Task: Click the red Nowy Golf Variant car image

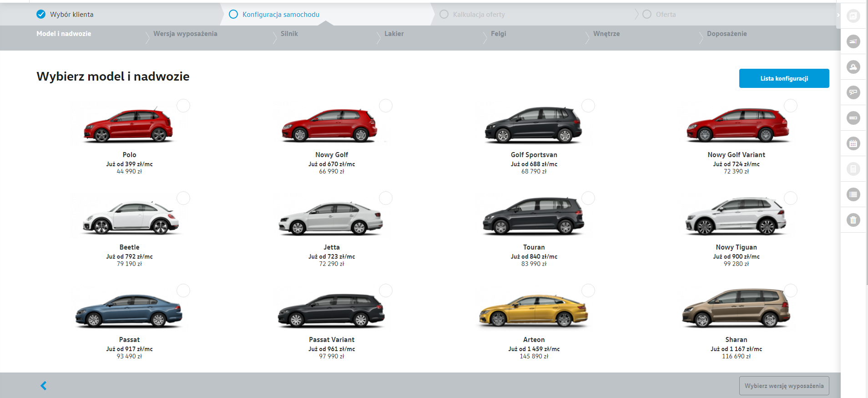Action: point(737,125)
